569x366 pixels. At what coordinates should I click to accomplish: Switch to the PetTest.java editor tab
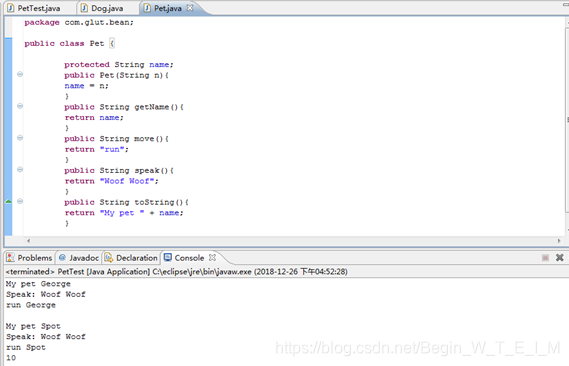[x=34, y=8]
